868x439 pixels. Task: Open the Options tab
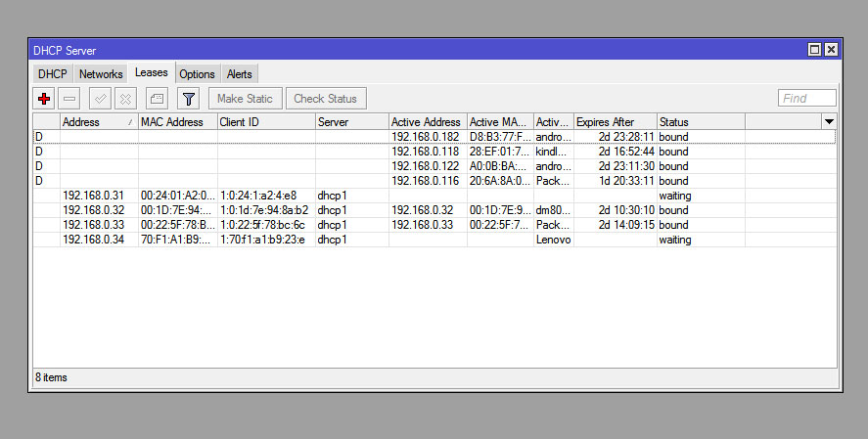pyautogui.click(x=197, y=74)
